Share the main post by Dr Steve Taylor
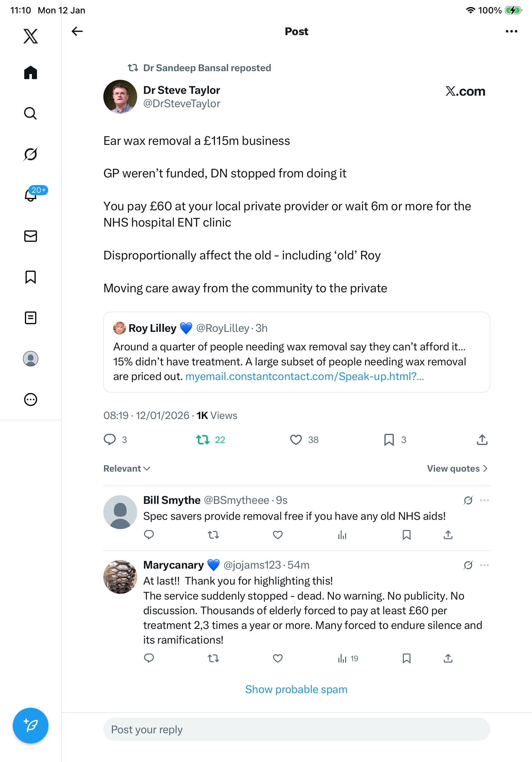This screenshot has width=532, height=762. [482, 440]
